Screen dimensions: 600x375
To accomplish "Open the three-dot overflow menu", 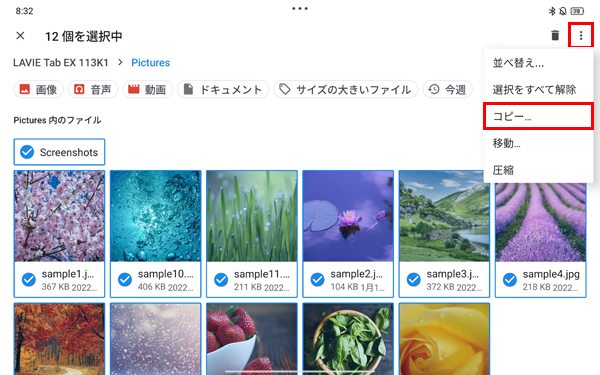I will point(581,36).
